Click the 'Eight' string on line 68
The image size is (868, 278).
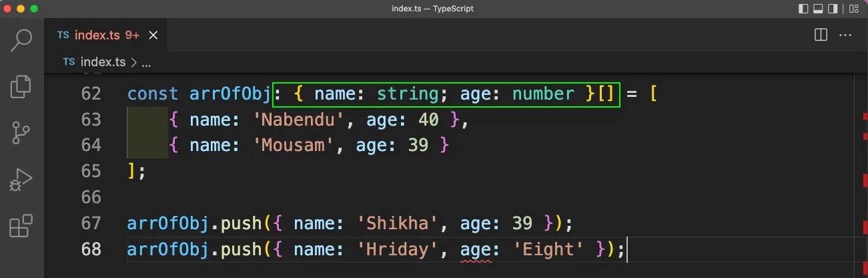pos(548,249)
